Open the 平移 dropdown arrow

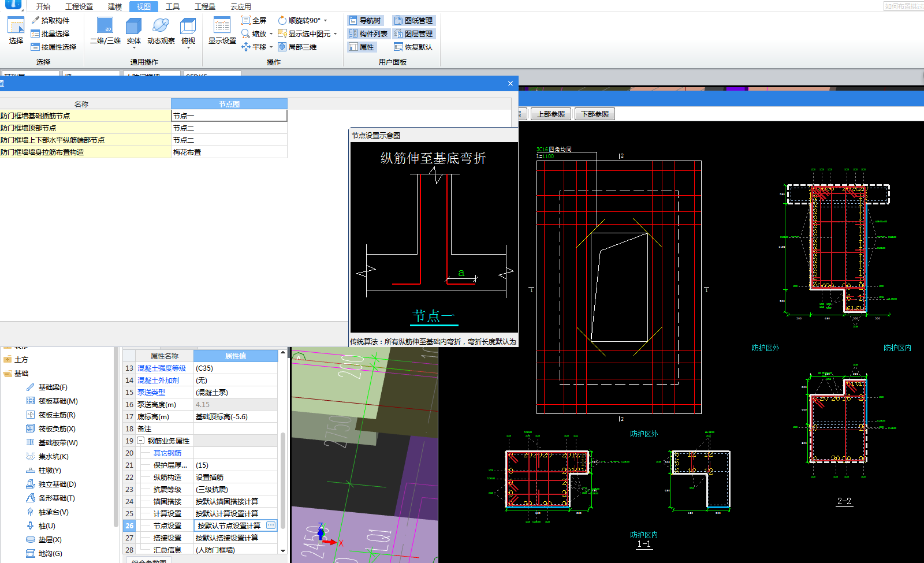271,47
